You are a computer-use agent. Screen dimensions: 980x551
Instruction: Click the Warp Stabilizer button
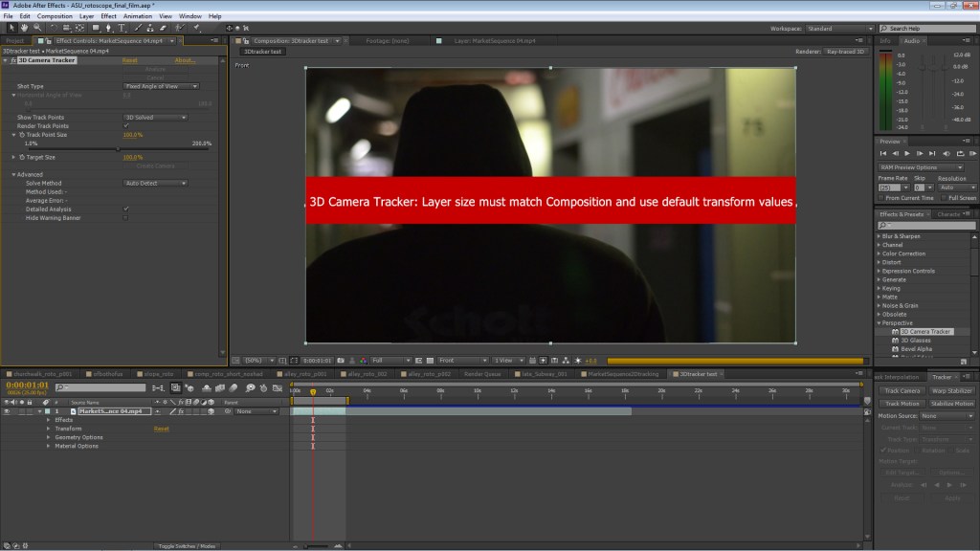pos(950,390)
